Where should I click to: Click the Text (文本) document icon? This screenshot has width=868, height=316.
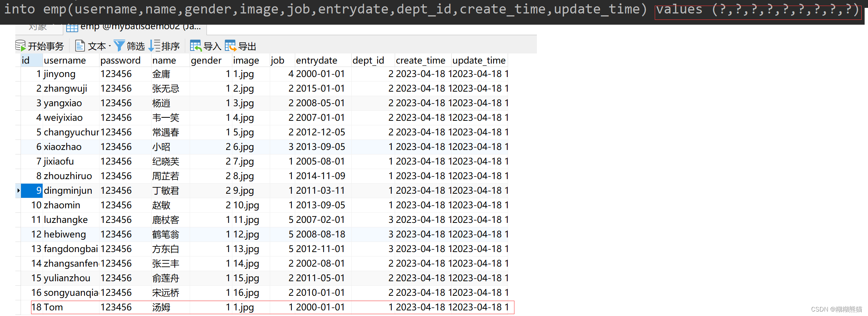(x=80, y=46)
